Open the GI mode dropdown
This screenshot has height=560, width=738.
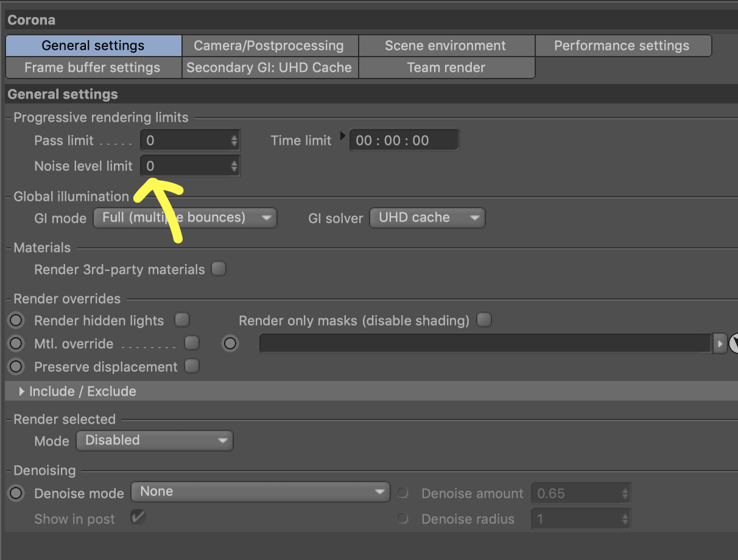185,218
